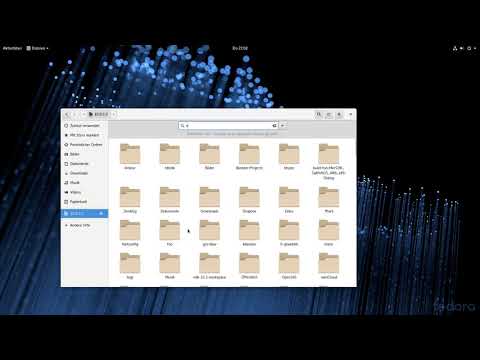Open the hamburger menu at the header's right end

[351, 114]
